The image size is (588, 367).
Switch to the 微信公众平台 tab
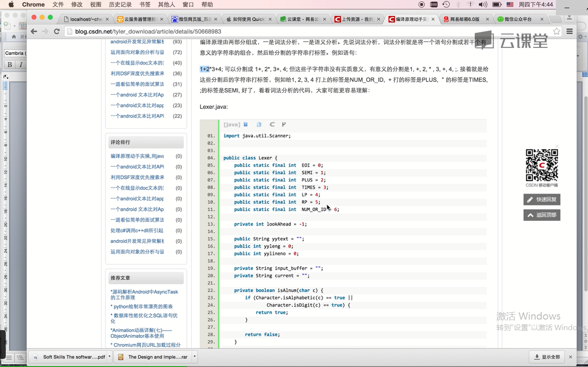coord(519,19)
